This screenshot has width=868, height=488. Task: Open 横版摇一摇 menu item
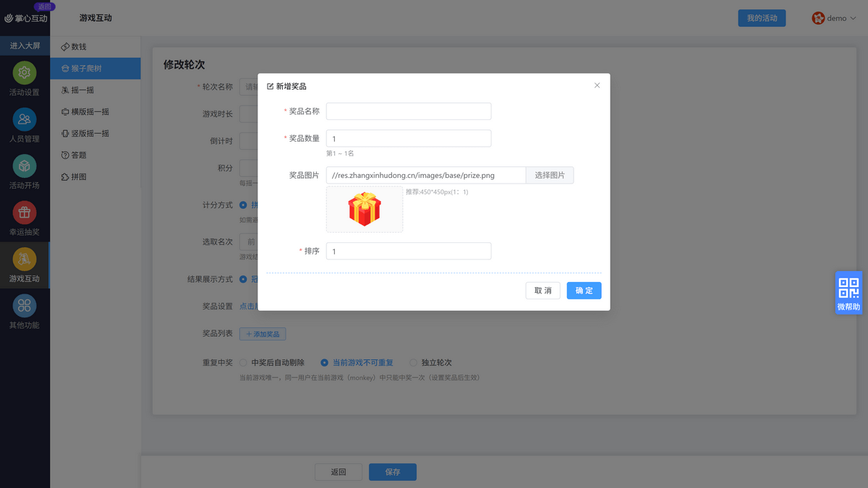pos(95,112)
